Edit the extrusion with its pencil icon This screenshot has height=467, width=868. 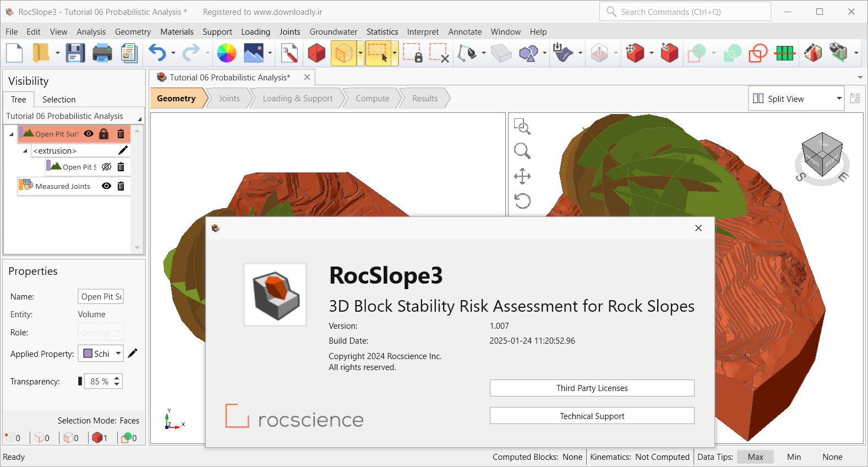(123, 150)
